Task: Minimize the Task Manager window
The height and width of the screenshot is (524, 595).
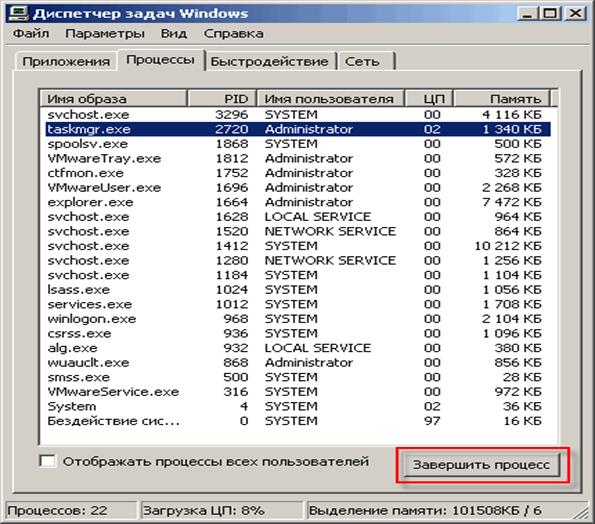Action: click(526, 14)
